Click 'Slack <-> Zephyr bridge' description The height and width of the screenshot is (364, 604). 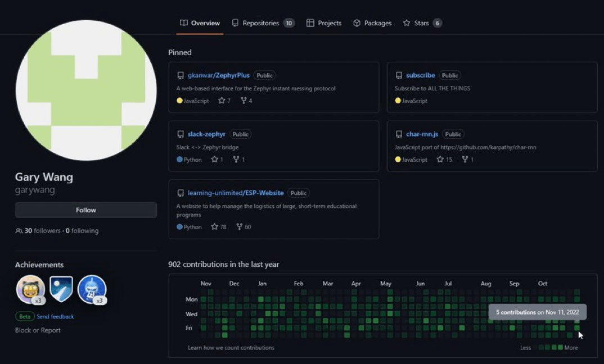point(208,147)
